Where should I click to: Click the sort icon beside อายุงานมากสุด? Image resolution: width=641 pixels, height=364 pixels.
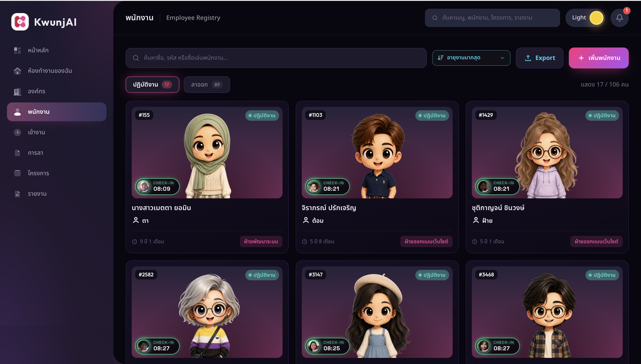tap(440, 58)
